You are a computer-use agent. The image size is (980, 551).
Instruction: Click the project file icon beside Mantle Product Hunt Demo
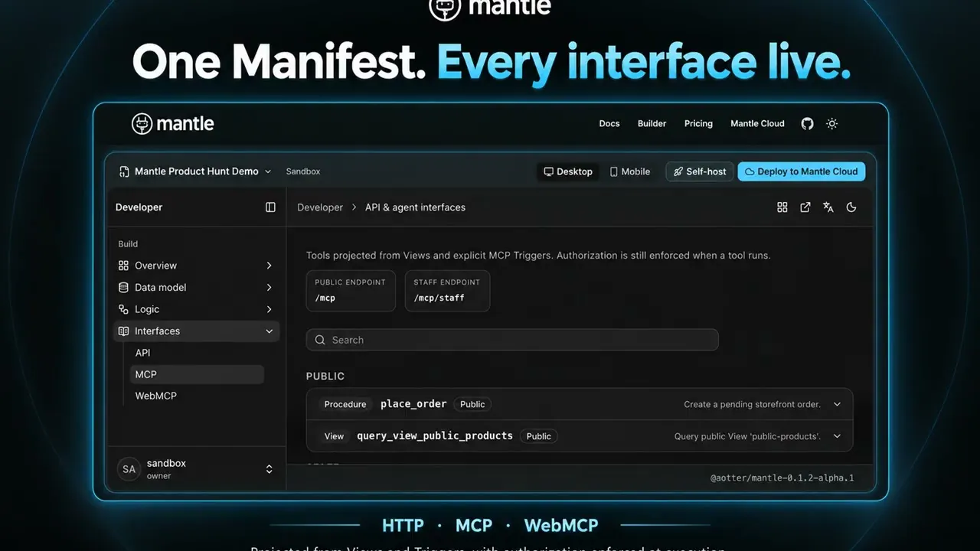[x=124, y=171]
